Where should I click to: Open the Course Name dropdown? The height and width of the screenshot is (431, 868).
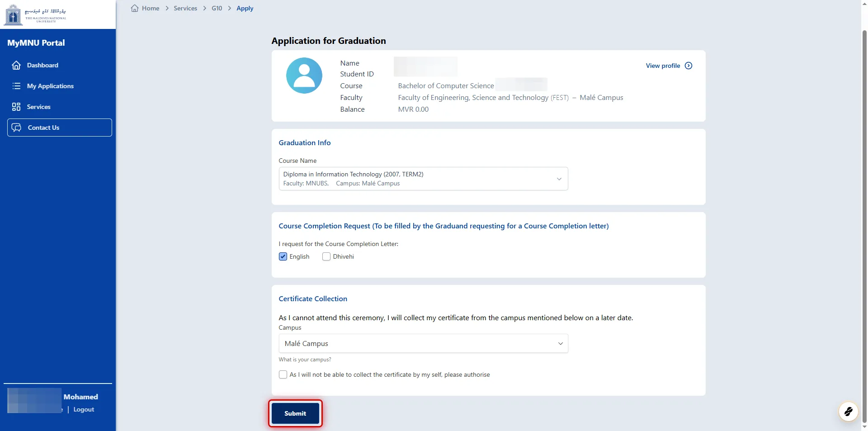pyautogui.click(x=423, y=179)
